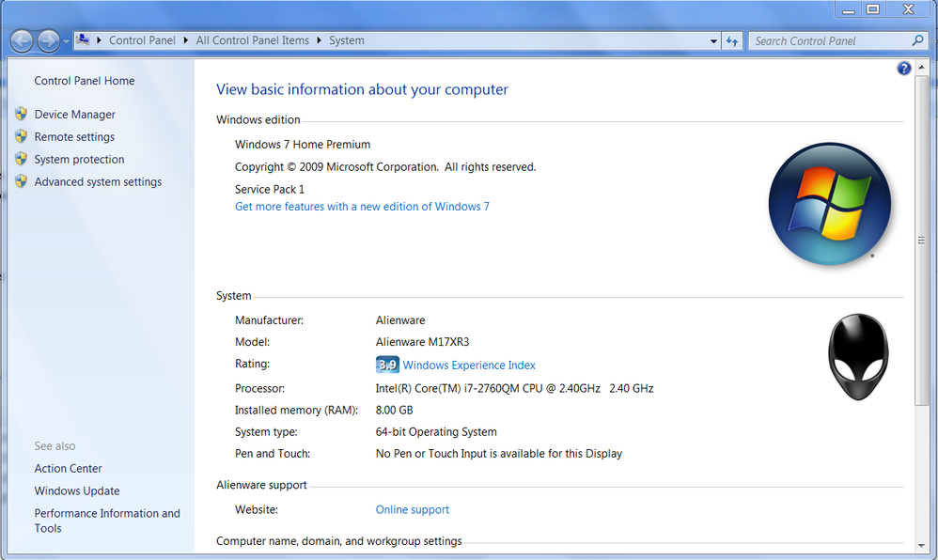Open Performance Information and Tools
The width and height of the screenshot is (938, 560).
point(107,521)
